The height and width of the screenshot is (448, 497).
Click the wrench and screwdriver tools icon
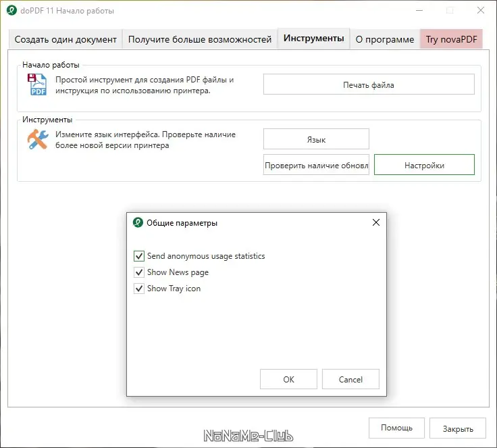(x=37, y=140)
